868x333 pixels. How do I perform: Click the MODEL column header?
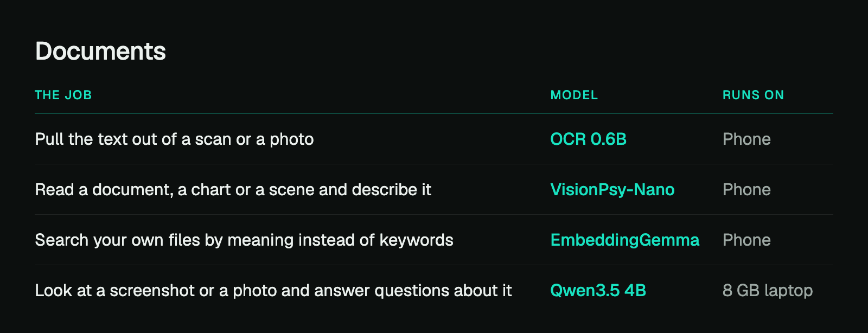point(574,95)
